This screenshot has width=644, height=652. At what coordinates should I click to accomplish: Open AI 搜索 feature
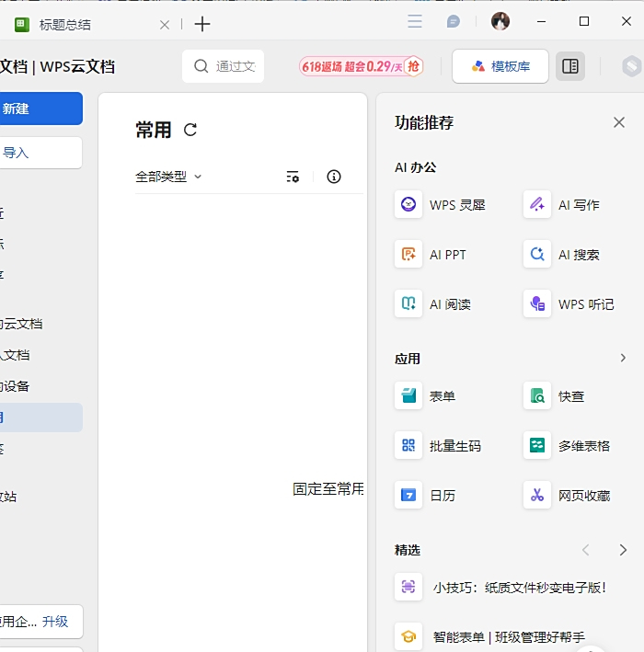coord(537,254)
